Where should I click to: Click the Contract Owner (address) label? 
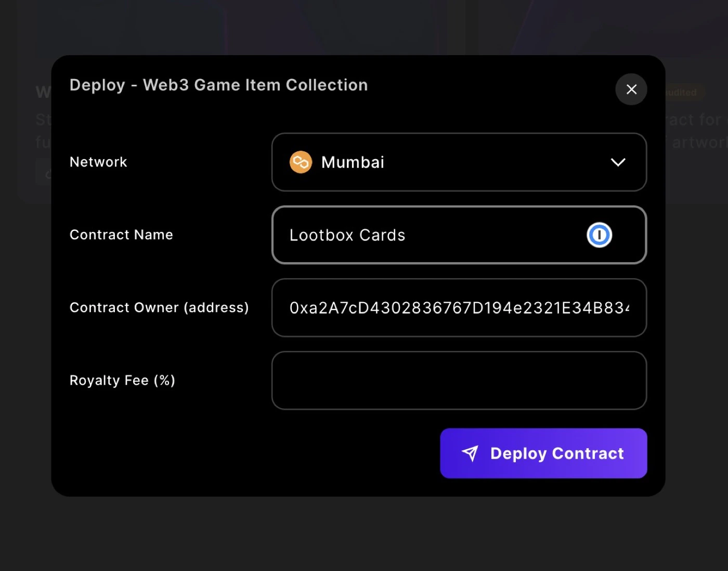click(159, 307)
